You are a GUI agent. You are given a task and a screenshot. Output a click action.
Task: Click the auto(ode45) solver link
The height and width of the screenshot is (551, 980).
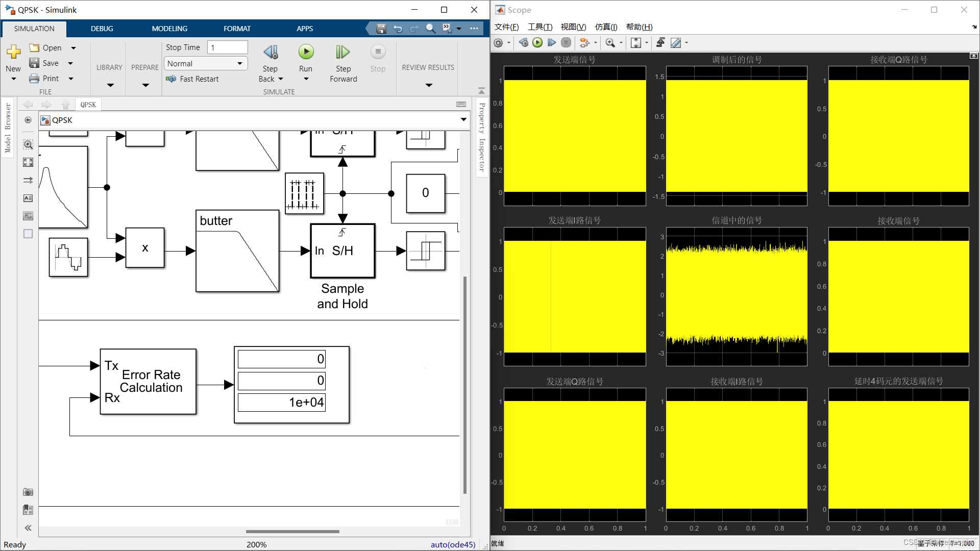click(x=452, y=544)
